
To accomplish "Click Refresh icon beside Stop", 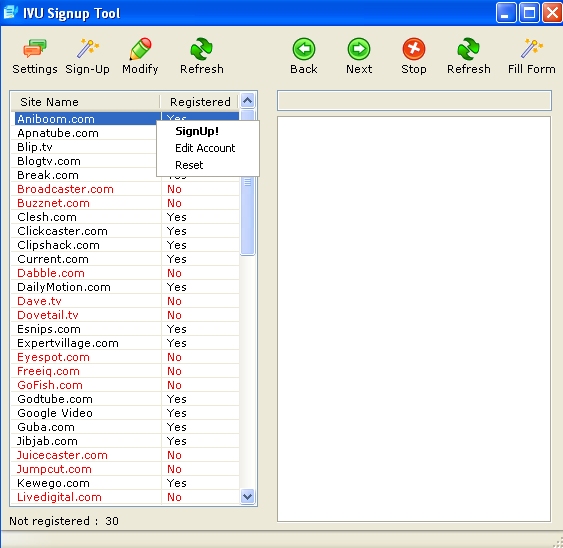I will coord(469,49).
